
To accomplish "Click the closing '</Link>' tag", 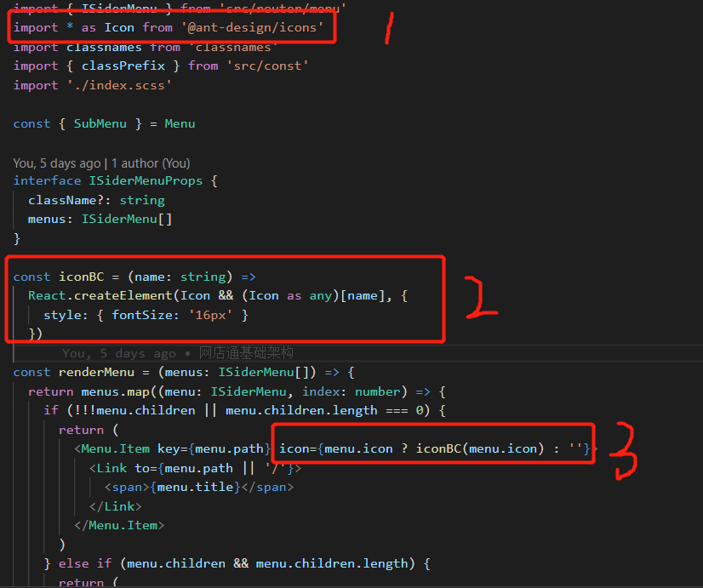I will (x=115, y=506).
